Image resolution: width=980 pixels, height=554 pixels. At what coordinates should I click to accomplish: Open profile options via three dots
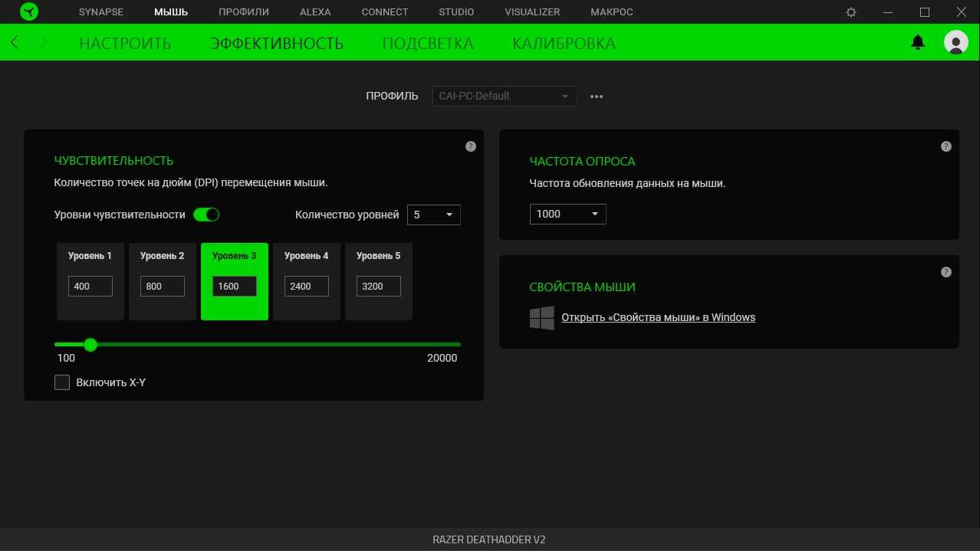pos(597,97)
